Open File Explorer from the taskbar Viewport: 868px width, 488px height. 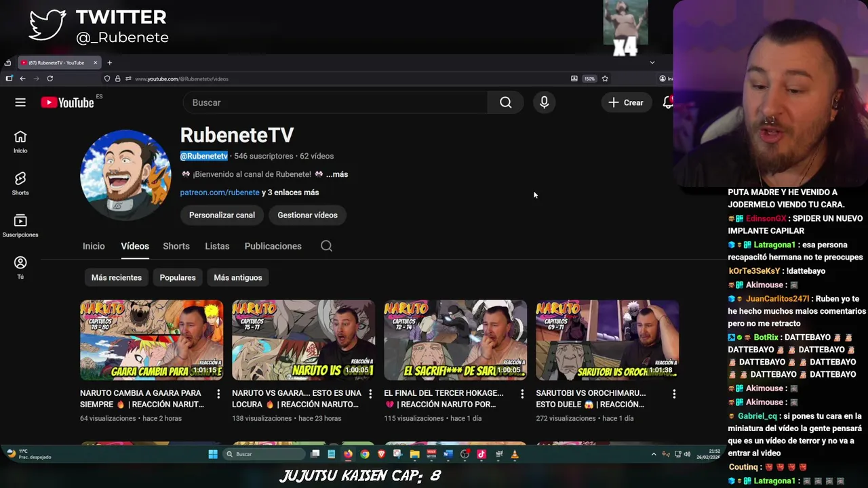pyautogui.click(x=414, y=454)
